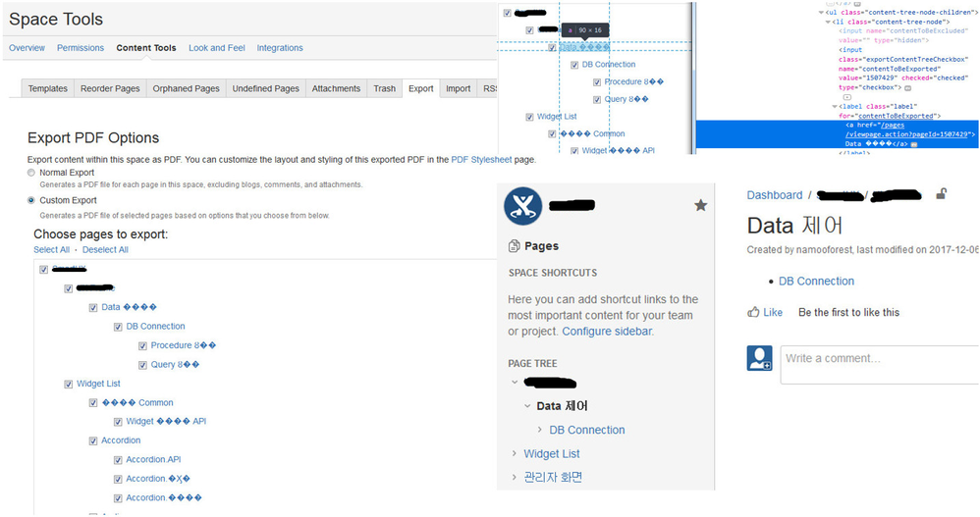This screenshot has height=517, width=980.
Task: Open Widget List in the sidebar page tree
Action: (x=552, y=454)
